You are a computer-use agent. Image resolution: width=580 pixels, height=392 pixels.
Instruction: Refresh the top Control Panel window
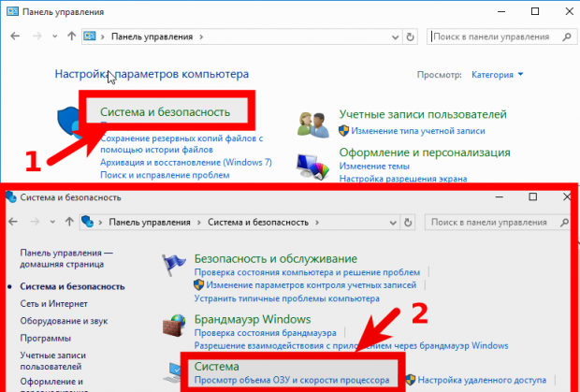[x=410, y=36]
